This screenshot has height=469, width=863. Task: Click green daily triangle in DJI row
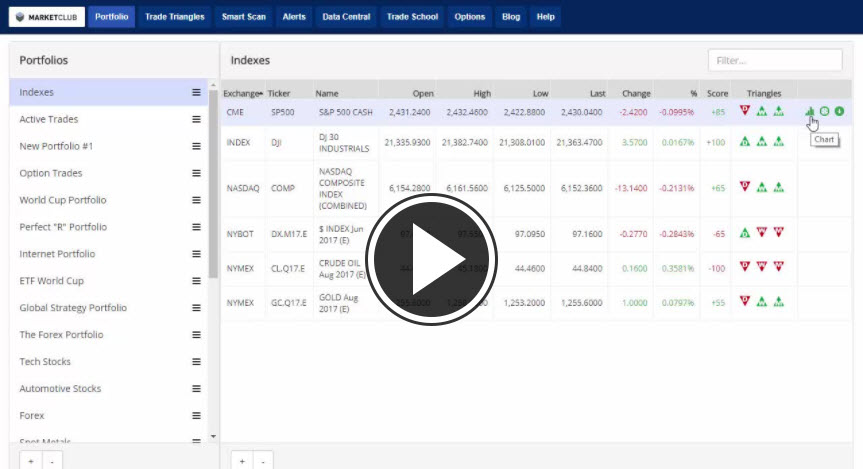pyautogui.click(x=745, y=141)
